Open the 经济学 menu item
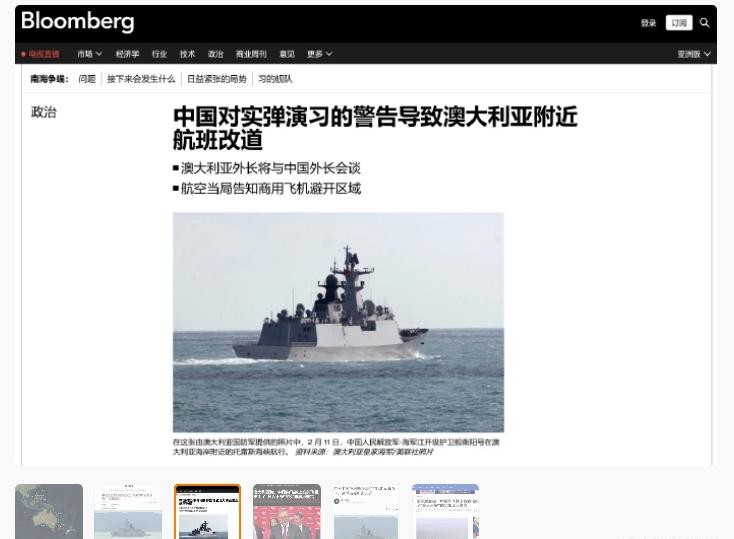The image size is (734, 539). [x=127, y=54]
